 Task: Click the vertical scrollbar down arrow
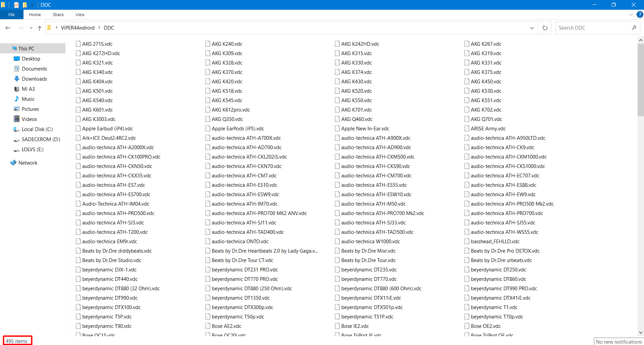[641, 333]
